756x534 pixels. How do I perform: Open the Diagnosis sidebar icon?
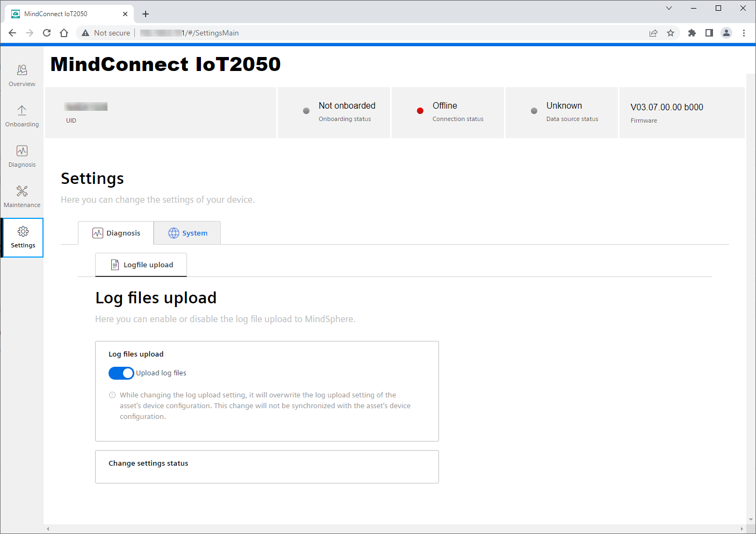tap(22, 151)
